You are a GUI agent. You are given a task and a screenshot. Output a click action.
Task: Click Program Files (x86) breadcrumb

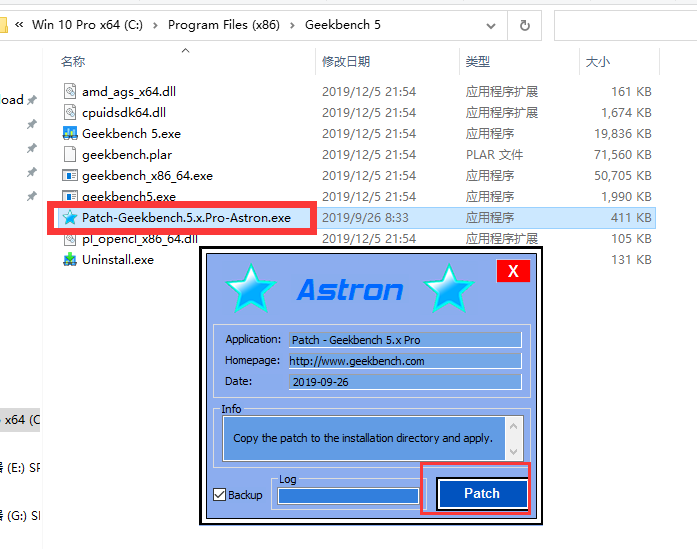[224, 25]
